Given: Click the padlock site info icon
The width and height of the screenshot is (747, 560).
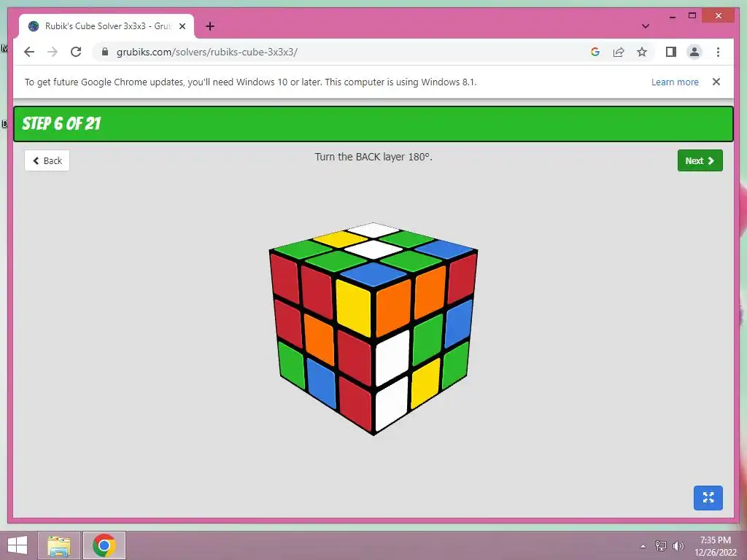Looking at the screenshot, I should click(x=105, y=52).
